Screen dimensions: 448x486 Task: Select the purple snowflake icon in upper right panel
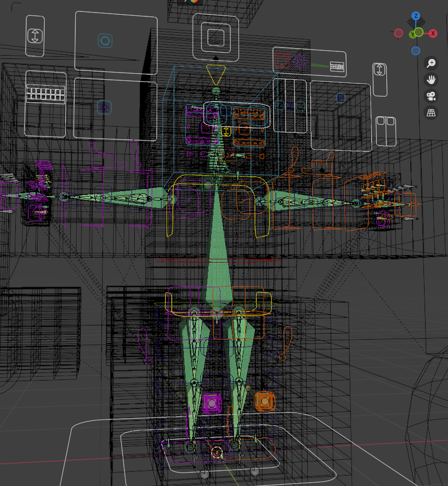point(300,61)
